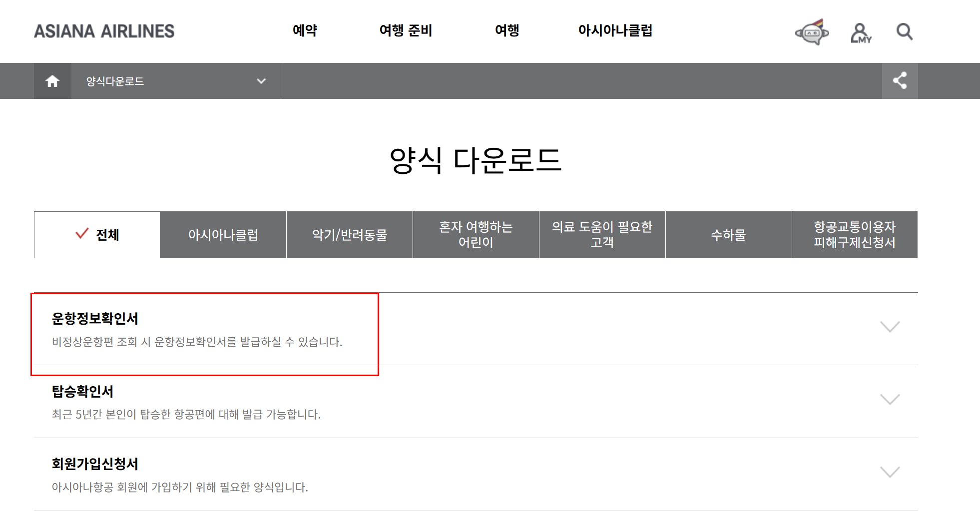Expand the 회원가입신청서 row chevron
Viewport: 980px width, 511px height.
coord(890,472)
